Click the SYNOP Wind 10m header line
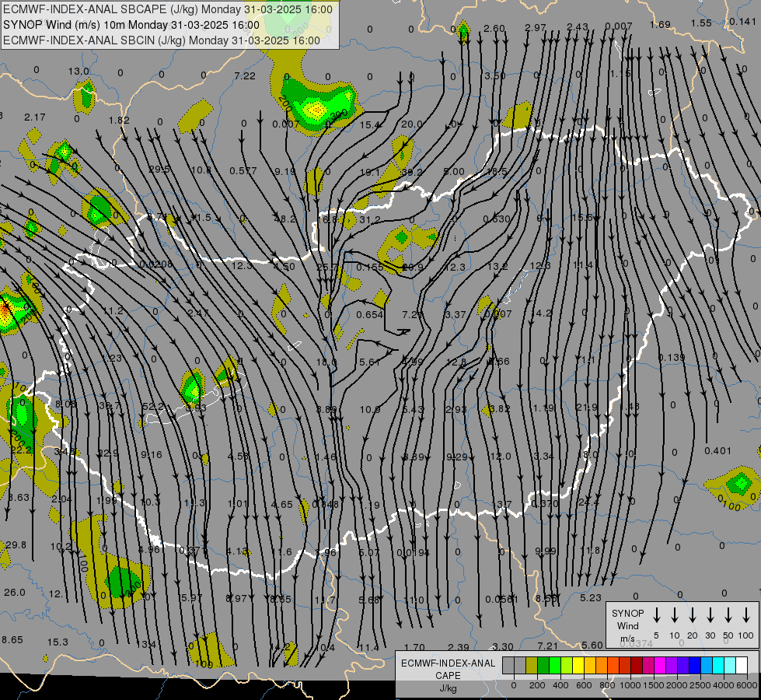The image size is (761, 700). point(131,25)
